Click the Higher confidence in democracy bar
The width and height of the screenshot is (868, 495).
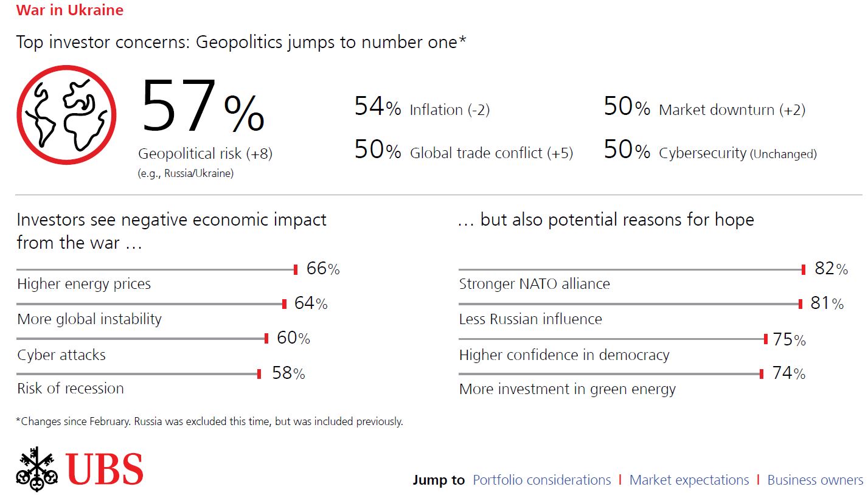tap(613, 339)
